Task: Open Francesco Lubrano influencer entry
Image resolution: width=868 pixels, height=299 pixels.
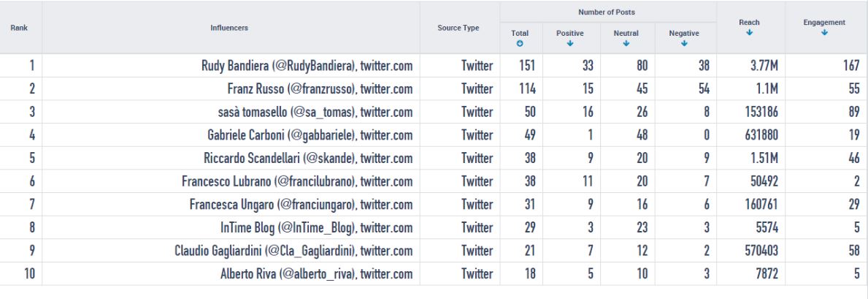Action: [297, 182]
